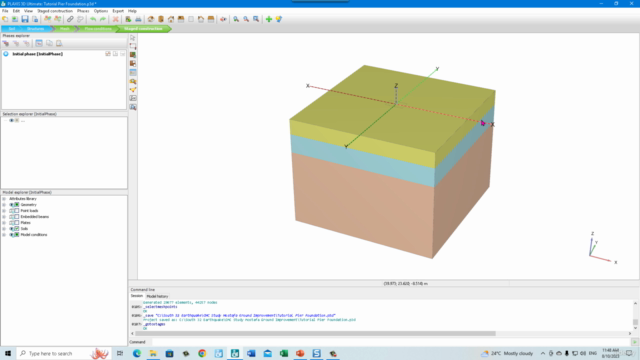
Task: Open Google Chrome from the taskbar
Action: (x=202, y=353)
